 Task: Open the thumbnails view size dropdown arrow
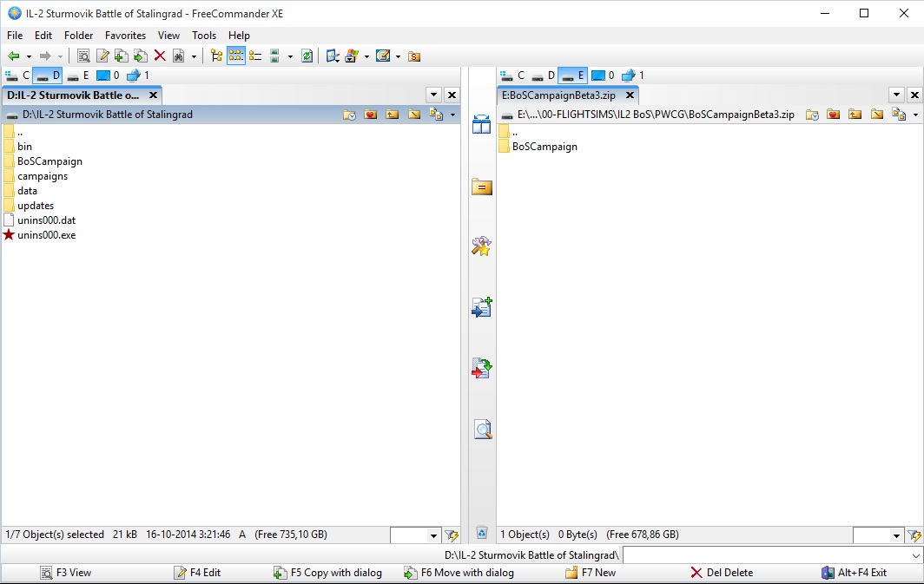[289, 56]
